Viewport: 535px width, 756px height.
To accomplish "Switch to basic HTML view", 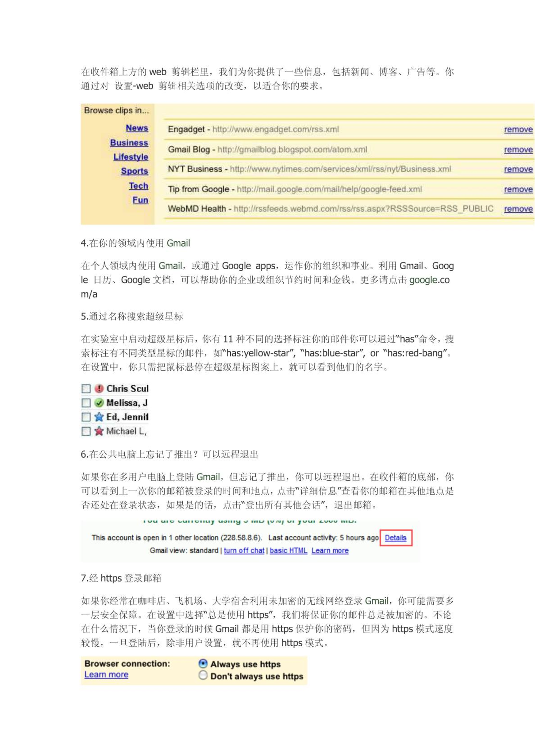I will [x=288, y=551].
